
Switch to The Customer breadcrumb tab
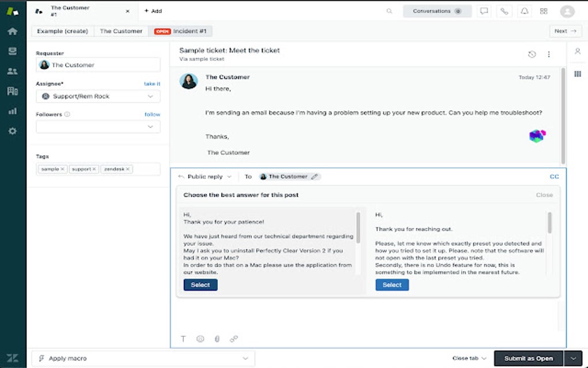[121, 31]
